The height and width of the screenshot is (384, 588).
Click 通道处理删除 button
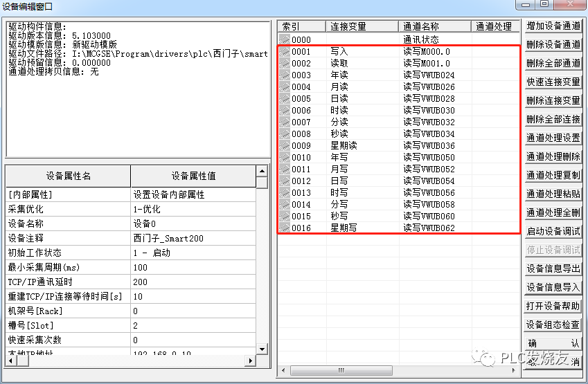(553, 156)
